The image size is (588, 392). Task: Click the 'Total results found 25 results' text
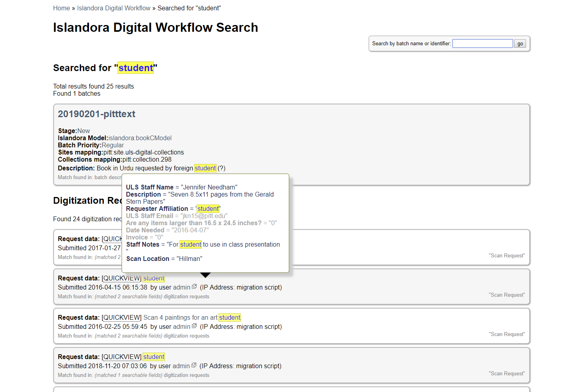(93, 86)
